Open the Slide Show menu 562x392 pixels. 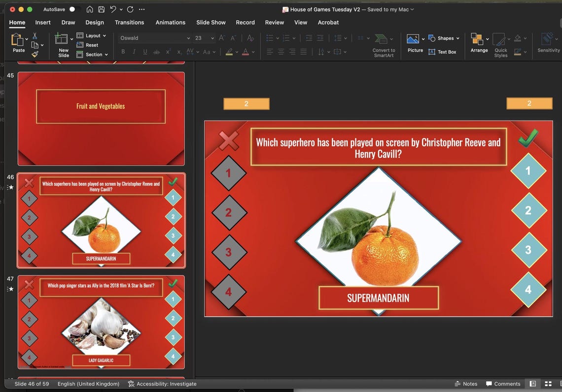pos(211,22)
